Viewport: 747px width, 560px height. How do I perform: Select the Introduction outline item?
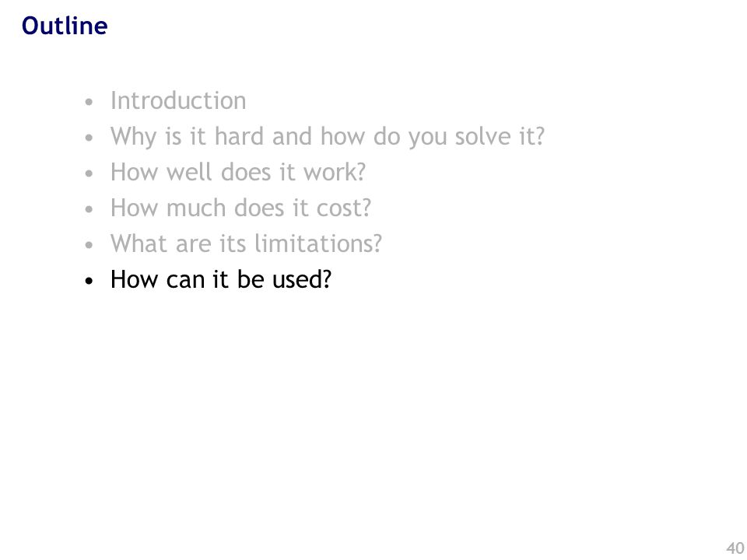click(178, 100)
